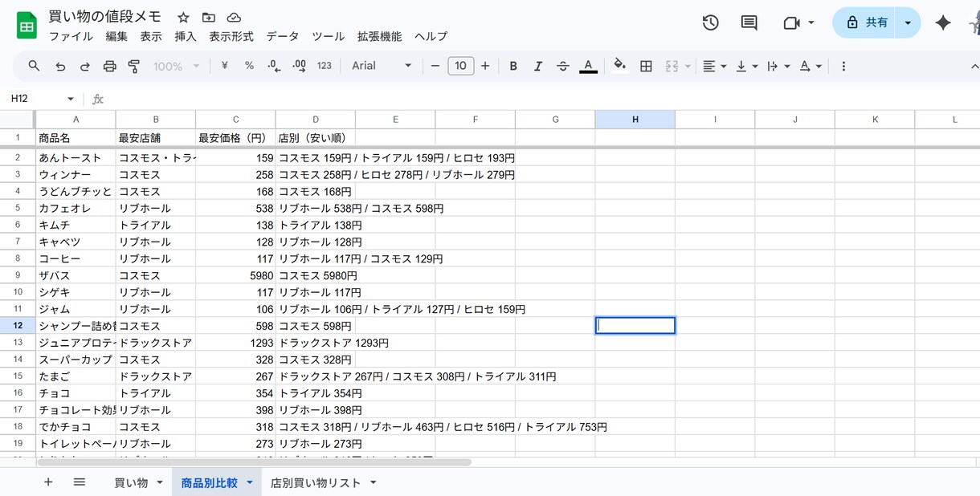
Task: Open the zoom 100% dropdown
Action: pyautogui.click(x=176, y=66)
